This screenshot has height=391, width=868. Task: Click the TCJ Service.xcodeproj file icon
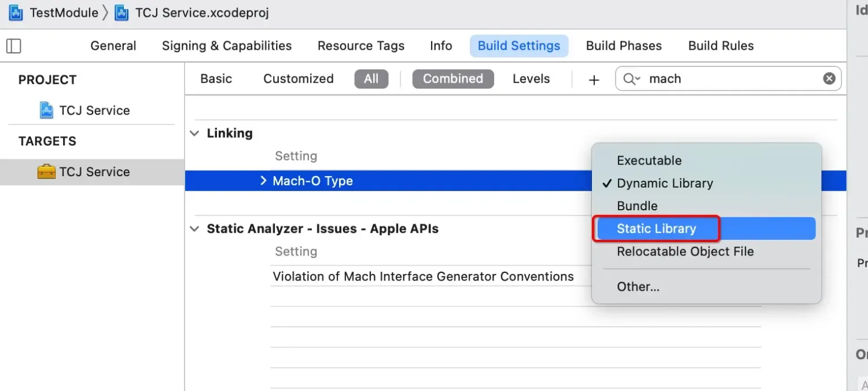pos(122,13)
